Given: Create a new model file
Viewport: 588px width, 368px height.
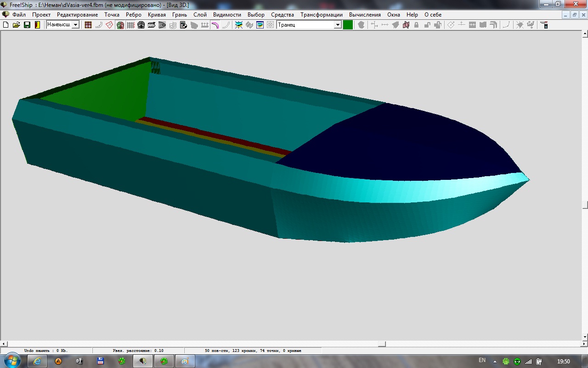Looking at the screenshot, I should [x=6, y=25].
